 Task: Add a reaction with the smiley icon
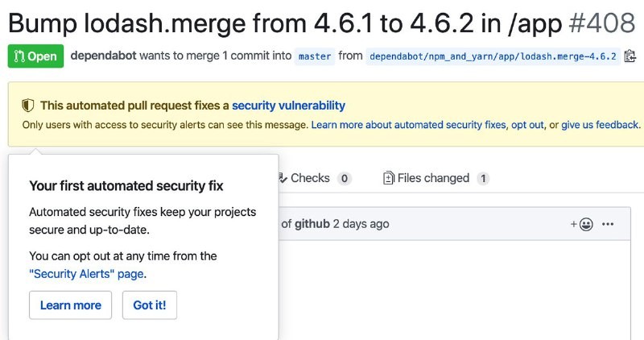pos(582,224)
